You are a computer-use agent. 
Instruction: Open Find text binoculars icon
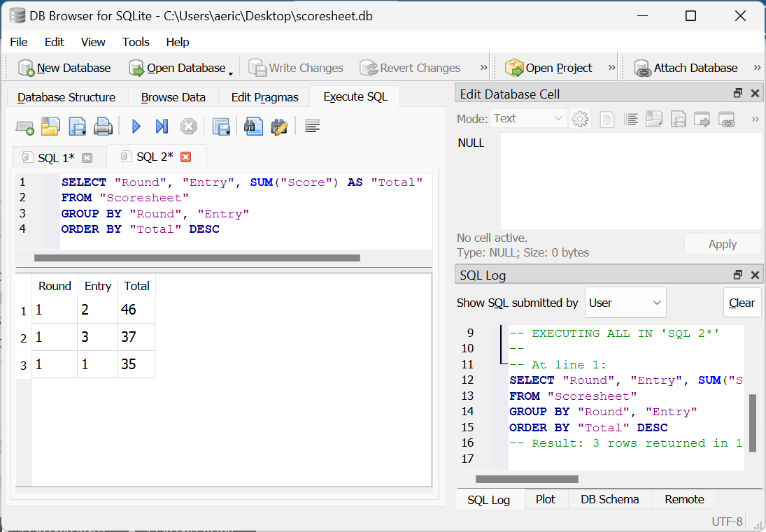(x=253, y=127)
